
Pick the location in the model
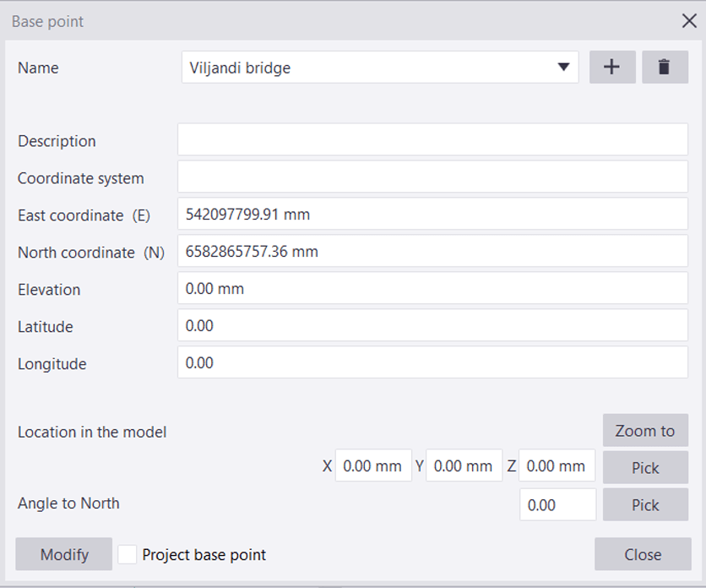tap(645, 467)
